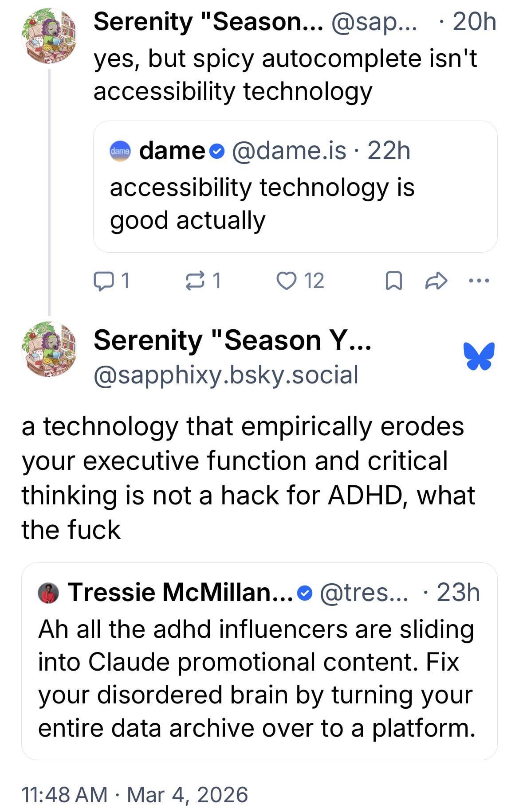Share the post via arrow icon
519x812 pixels.
coord(436,281)
